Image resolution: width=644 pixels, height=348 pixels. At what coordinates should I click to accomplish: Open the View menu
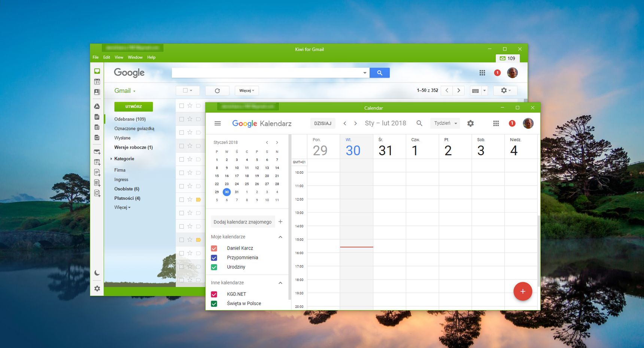(x=119, y=57)
